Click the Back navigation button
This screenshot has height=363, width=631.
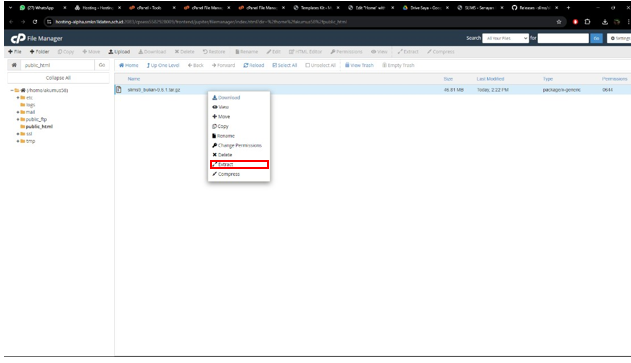coord(196,65)
